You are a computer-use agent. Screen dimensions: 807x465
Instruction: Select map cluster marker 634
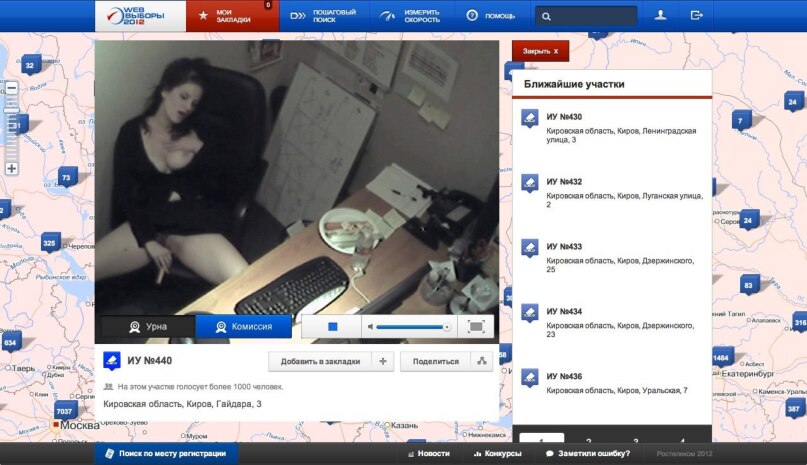(11, 342)
